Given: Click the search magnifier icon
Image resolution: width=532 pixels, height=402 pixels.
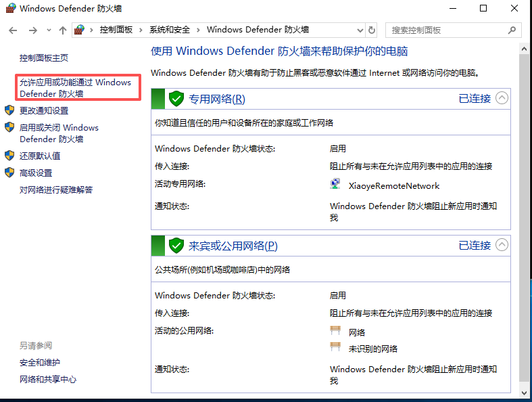Looking at the screenshot, I should point(512,30).
